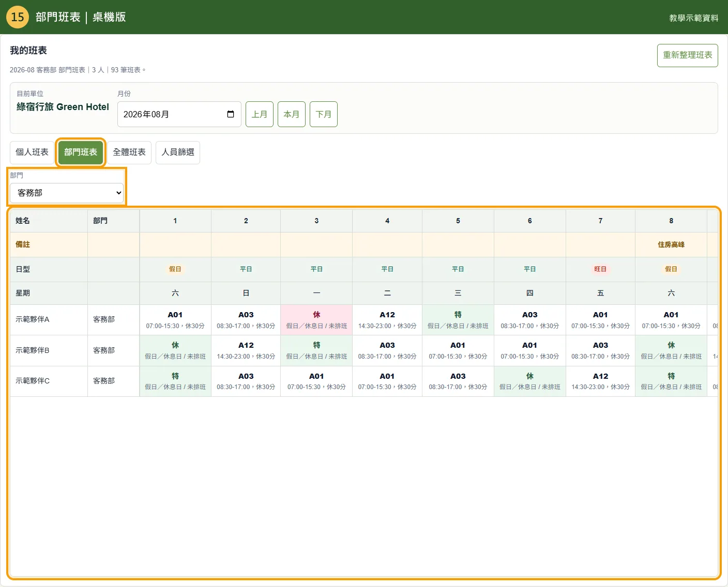Viewport: 728px width, 587px height.
Task: Switch to the 個人班表 tab
Action: point(32,152)
